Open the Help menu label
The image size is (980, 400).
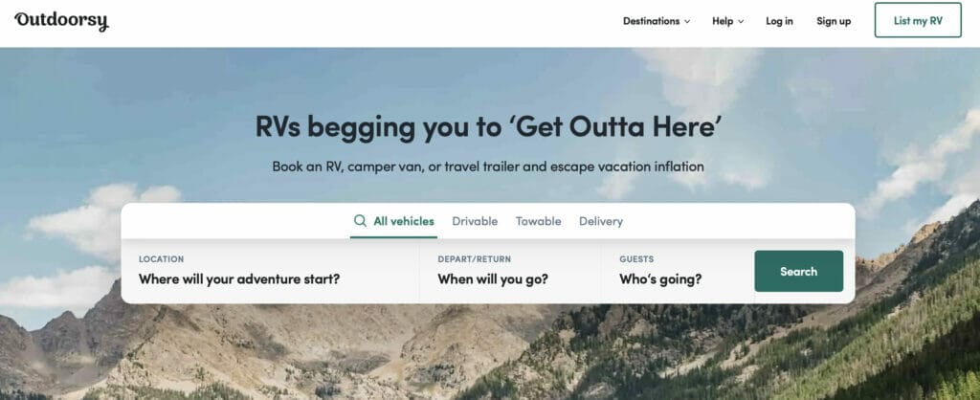point(723,21)
